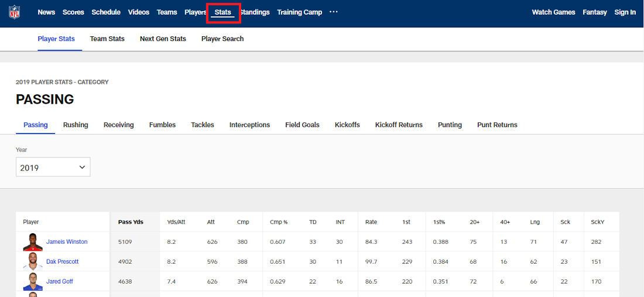644x297 pixels.
Task: Open Jameis Winston's player profile link
Action: click(x=67, y=242)
